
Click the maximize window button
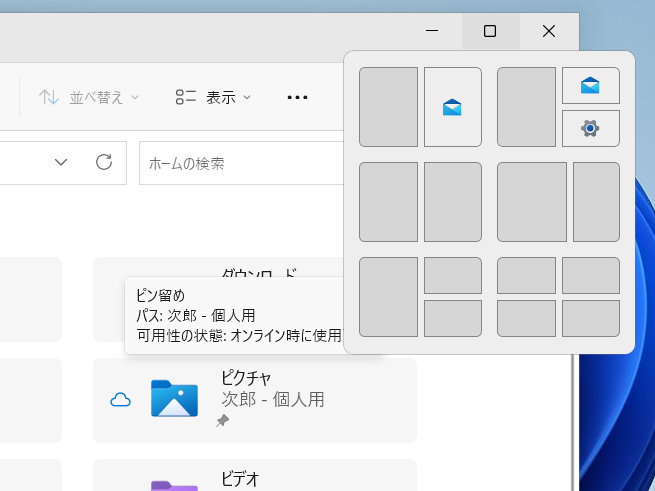490,31
